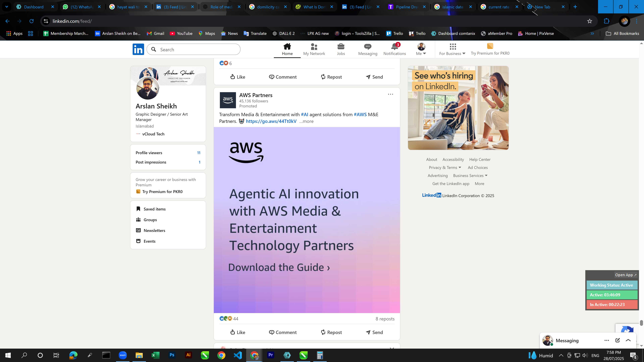Click the #AI hashtag
The width and height of the screenshot is (644, 362).
(305, 115)
